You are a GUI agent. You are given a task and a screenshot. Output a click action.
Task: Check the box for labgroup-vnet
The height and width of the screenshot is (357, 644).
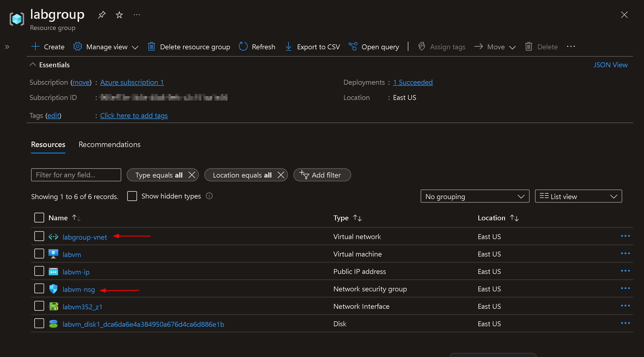(x=39, y=236)
